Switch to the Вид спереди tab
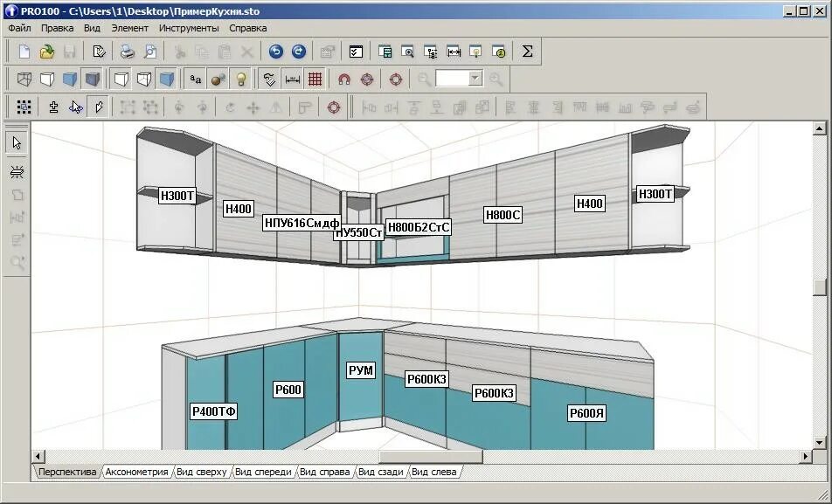 [x=263, y=472]
